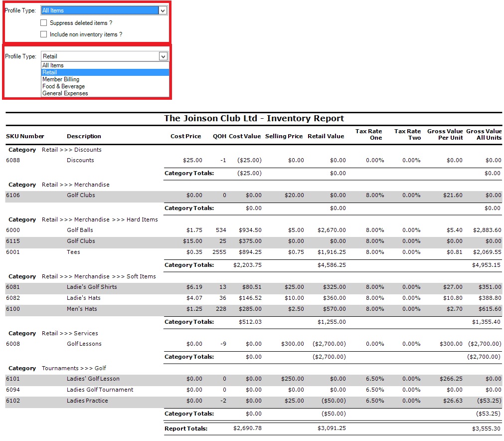Click the Selling Price column header
The height and width of the screenshot is (441, 504).
point(284,136)
